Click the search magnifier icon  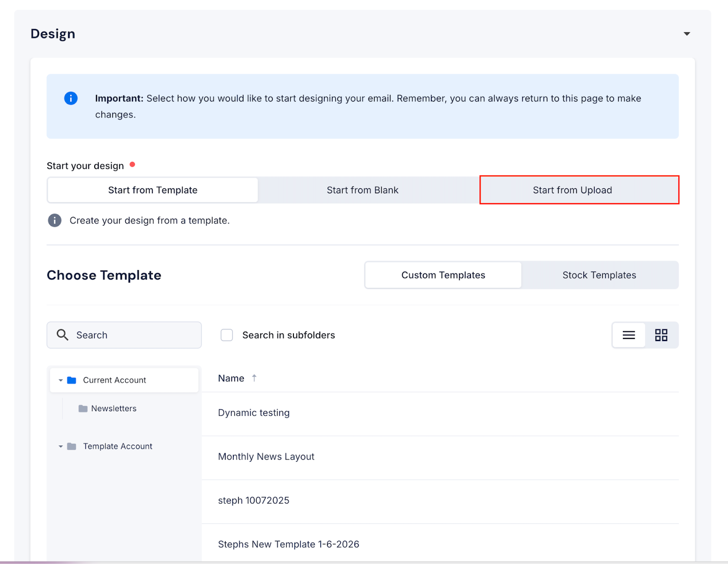pyautogui.click(x=62, y=335)
